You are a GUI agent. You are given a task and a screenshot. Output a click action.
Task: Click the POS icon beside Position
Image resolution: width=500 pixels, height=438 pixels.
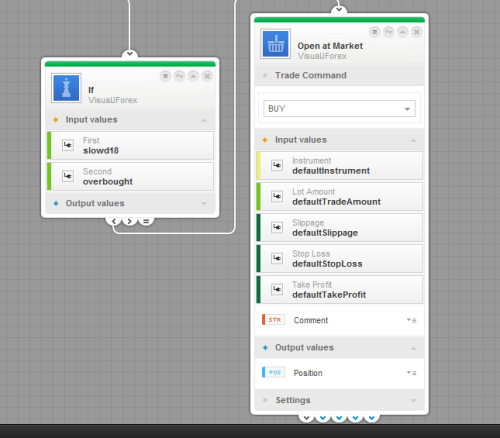point(274,372)
